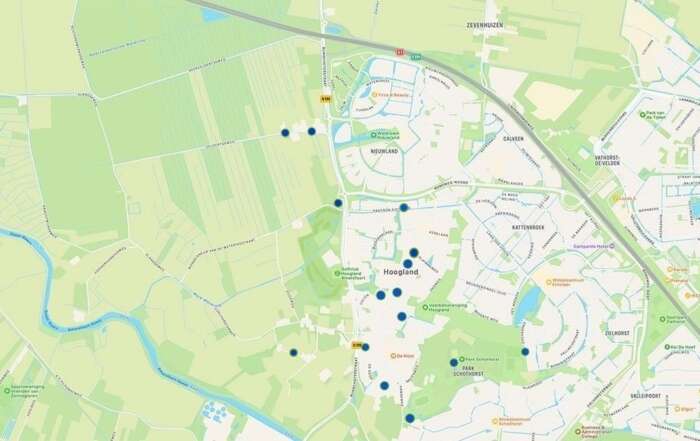Click the Kattenbroek district label
Image resolution: width=700 pixels, height=441 pixels.
tap(528, 227)
